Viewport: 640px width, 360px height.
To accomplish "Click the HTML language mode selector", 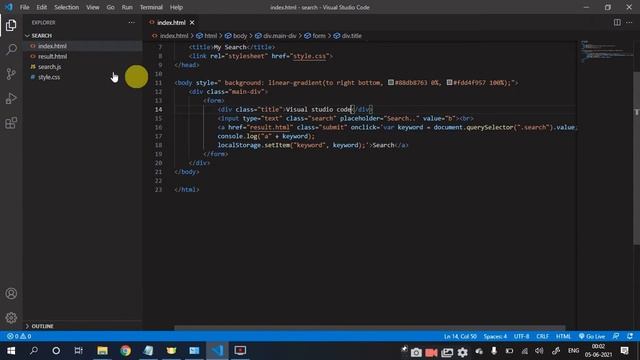I will click(x=563, y=336).
